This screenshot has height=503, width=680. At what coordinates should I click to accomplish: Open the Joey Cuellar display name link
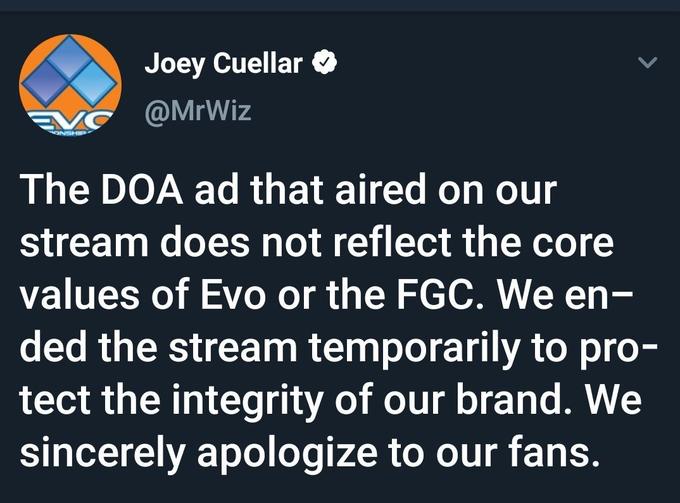(223, 64)
